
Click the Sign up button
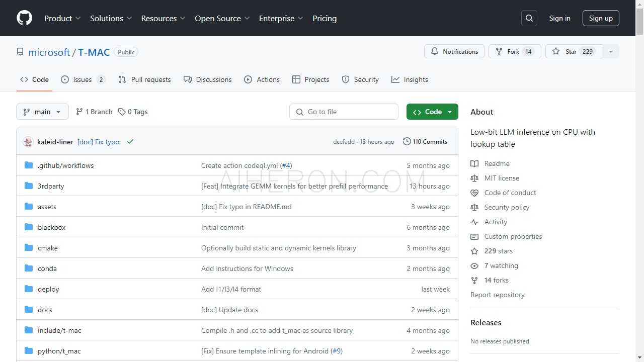pyautogui.click(x=601, y=18)
